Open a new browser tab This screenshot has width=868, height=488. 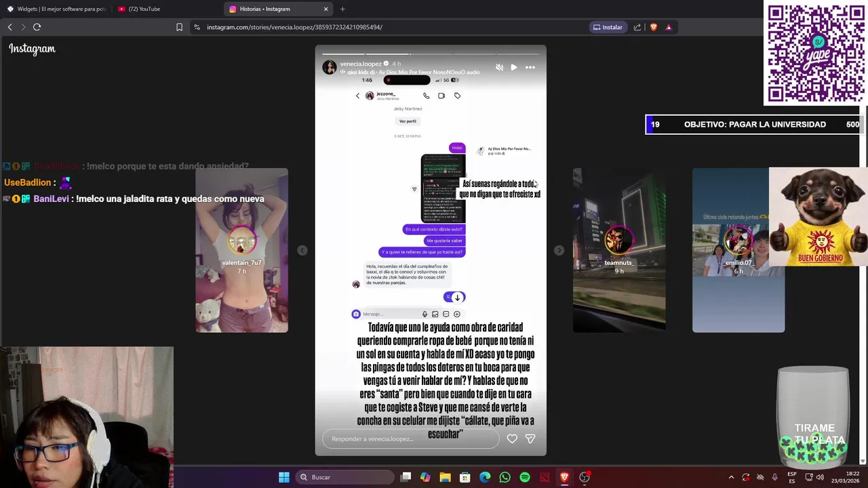pos(342,9)
